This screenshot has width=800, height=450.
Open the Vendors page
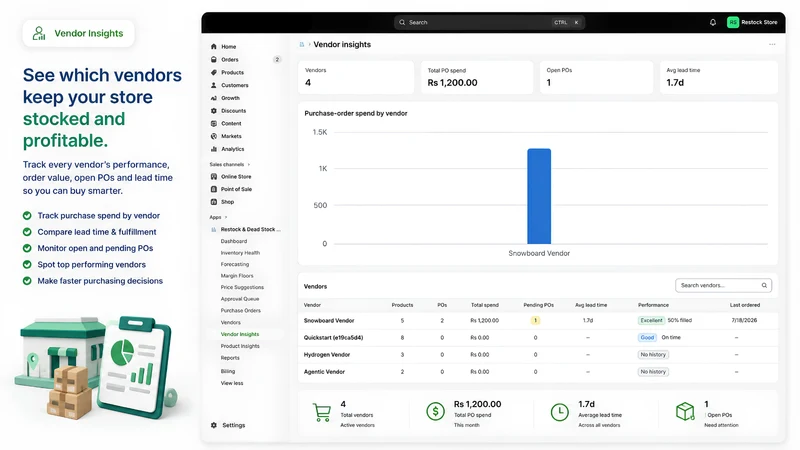pos(231,322)
